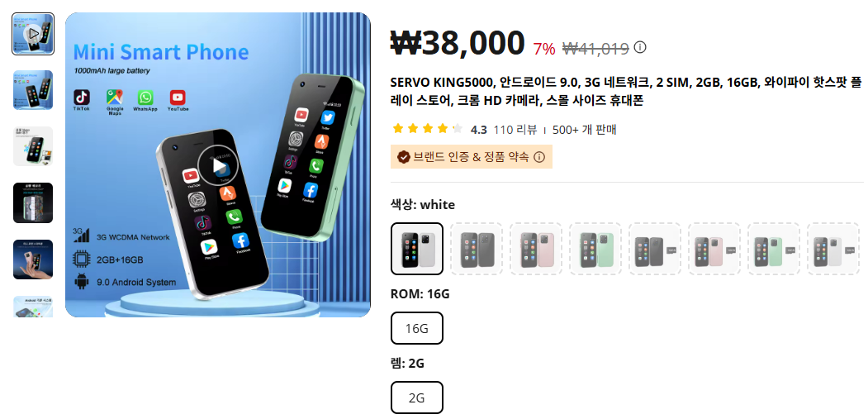
Task: Select the 2G RAM option
Action: [x=417, y=398]
